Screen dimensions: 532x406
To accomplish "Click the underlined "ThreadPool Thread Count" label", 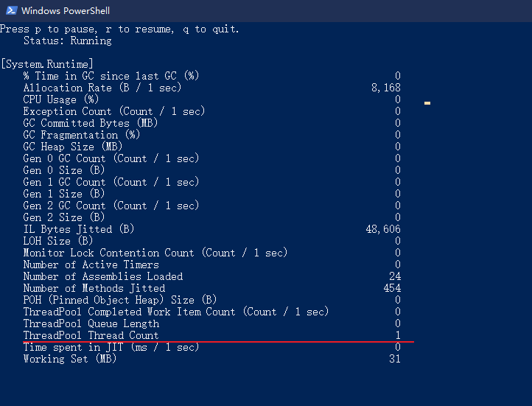I will 91,335.
